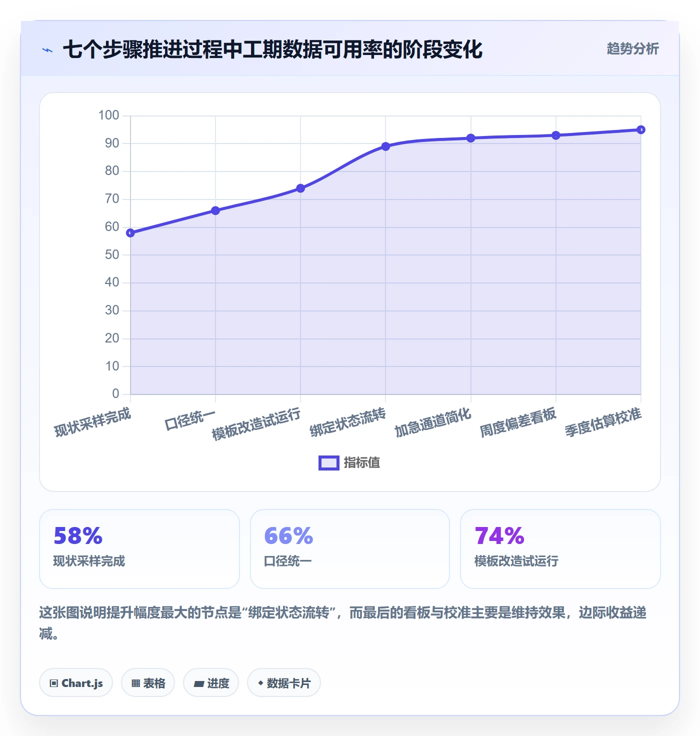Screen dimensions: 700x736
Task: Click the 指标值 legend label
Action: click(362, 463)
